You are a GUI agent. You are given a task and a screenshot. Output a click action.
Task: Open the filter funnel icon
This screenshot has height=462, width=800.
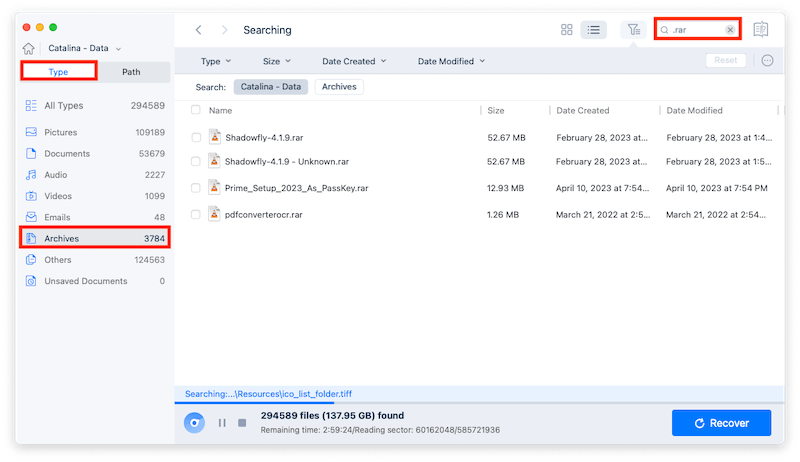pyautogui.click(x=633, y=30)
